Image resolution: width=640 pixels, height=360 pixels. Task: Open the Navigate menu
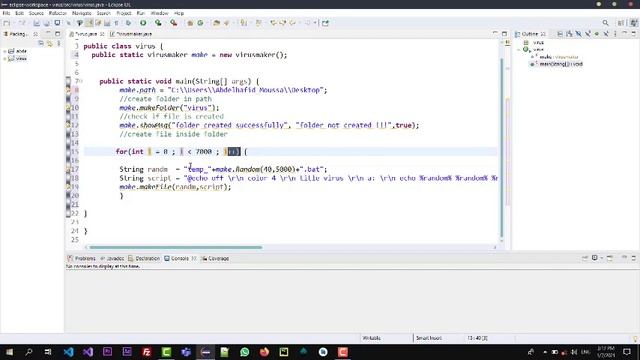pos(82,13)
